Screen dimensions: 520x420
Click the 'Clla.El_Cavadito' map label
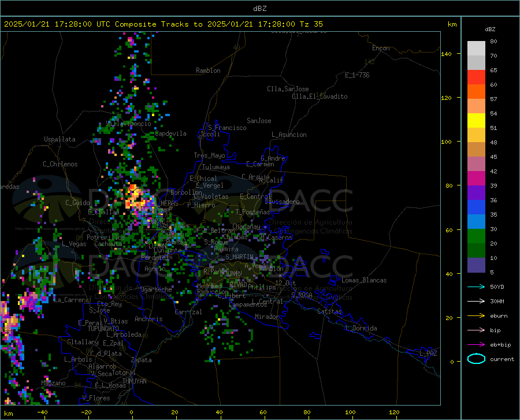[x=320, y=96]
